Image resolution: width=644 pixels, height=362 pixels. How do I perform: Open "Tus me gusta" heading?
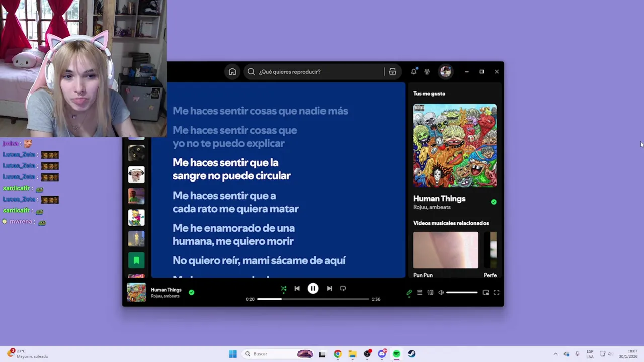coord(429,94)
